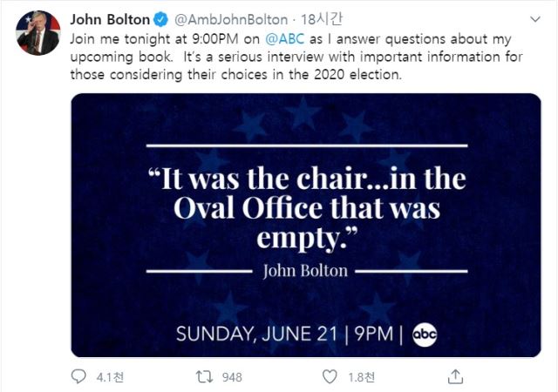558x392 pixels.
Task: Open the share options icon
Action: 455,376
